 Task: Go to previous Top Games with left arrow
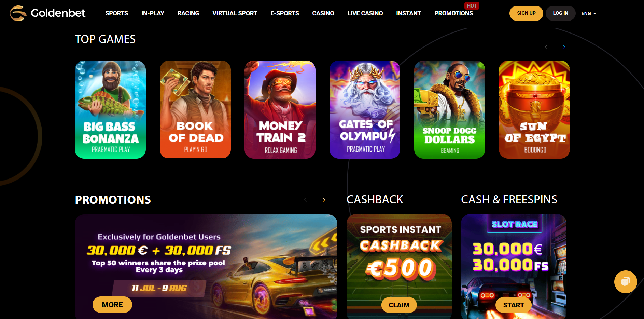point(546,47)
